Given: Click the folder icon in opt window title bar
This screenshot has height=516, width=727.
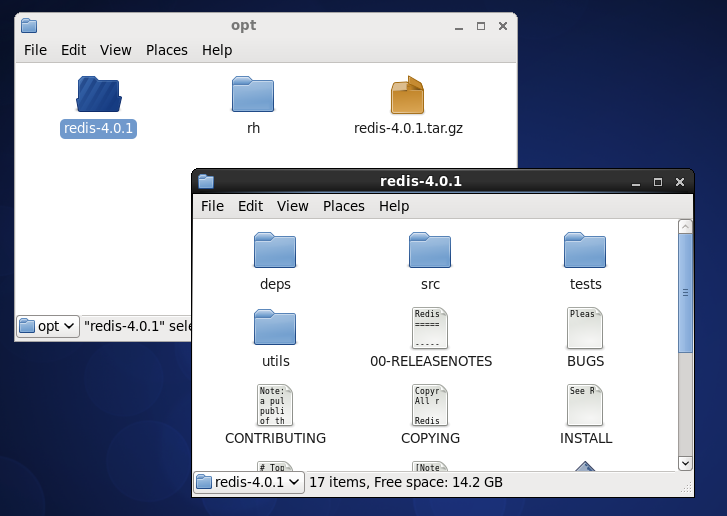Looking at the screenshot, I should point(29,25).
